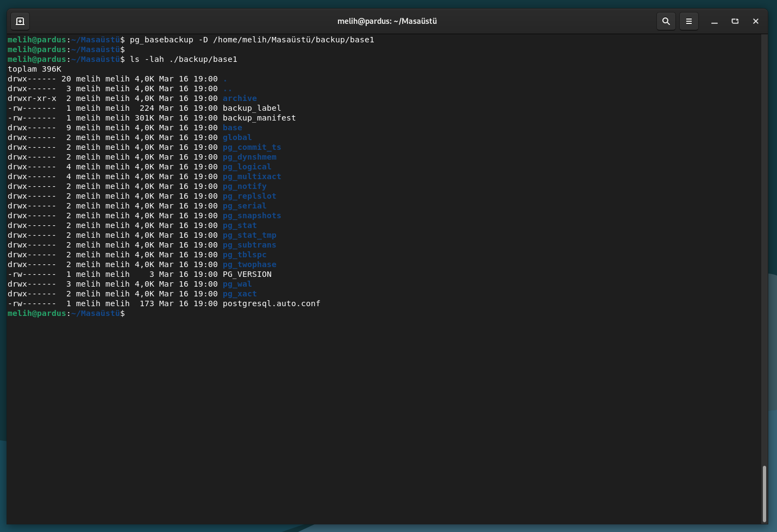Click the 'pg_subtrans' directory name
777x532 pixels.
click(249, 245)
